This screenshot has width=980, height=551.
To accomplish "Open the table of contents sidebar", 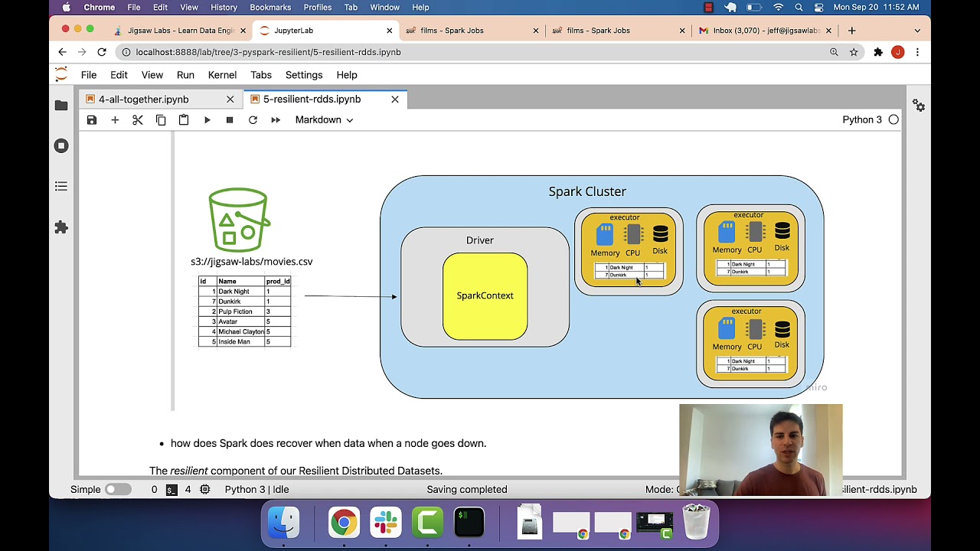I will pos(61,186).
